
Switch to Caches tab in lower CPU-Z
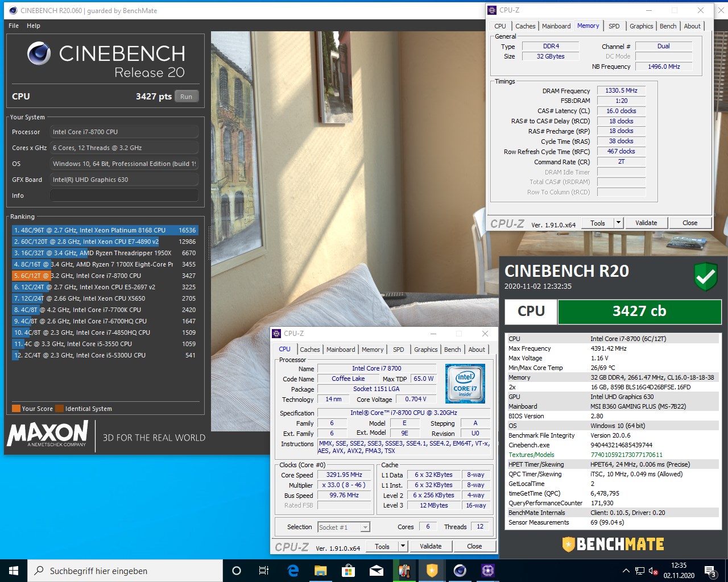[310, 350]
